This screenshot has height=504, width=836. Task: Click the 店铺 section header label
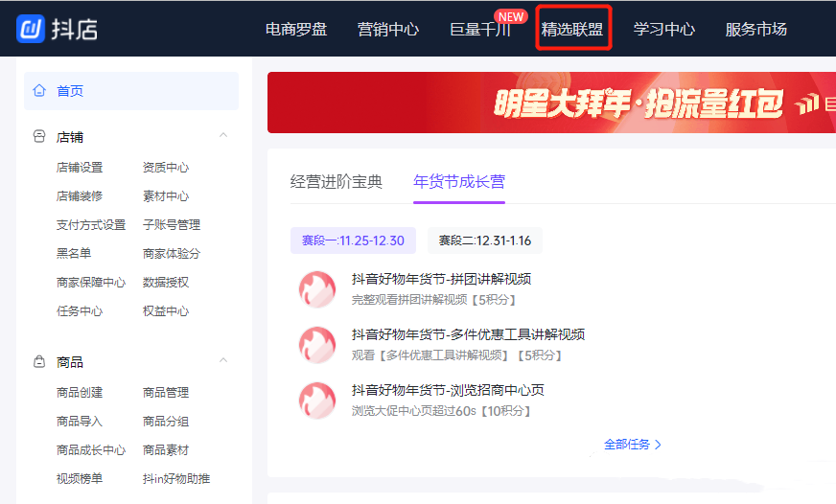(70, 137)
